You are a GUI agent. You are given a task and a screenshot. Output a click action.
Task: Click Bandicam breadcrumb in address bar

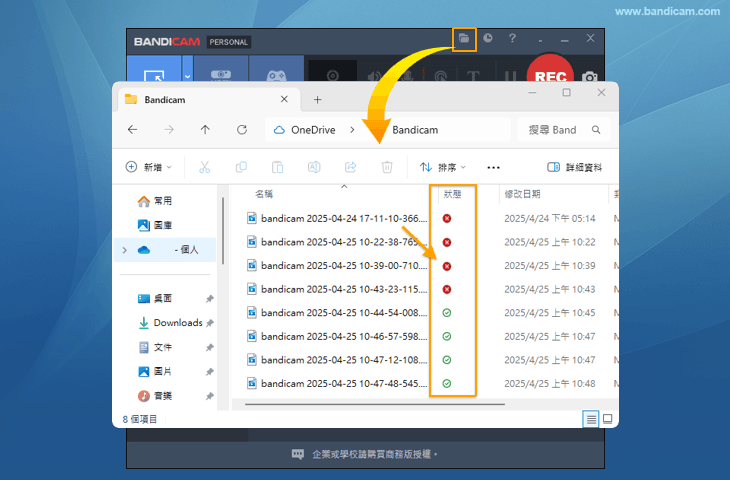pos(415,130)
